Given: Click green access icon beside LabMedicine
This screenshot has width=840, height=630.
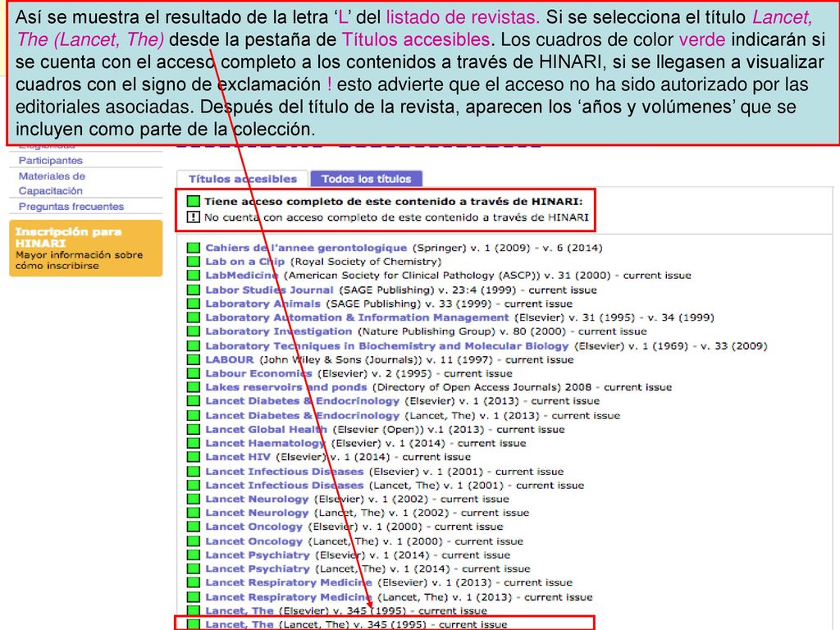Looking at the screenshot, I should click(x=194, y=276).
